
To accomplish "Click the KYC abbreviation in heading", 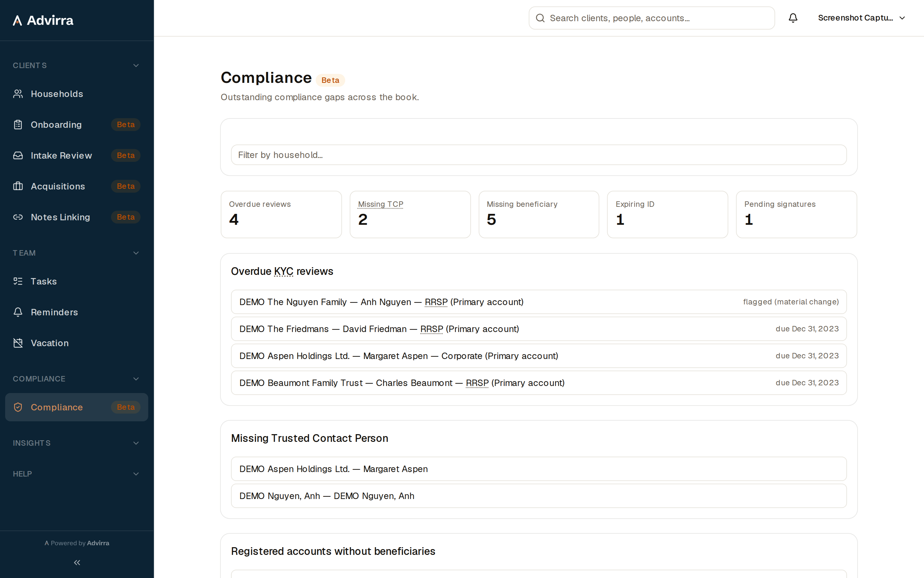I will pos(284,271).
